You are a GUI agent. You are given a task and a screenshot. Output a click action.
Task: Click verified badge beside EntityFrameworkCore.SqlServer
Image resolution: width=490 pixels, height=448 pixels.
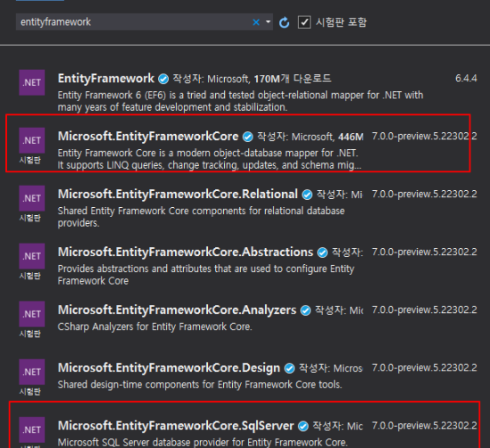pos(303,426)
